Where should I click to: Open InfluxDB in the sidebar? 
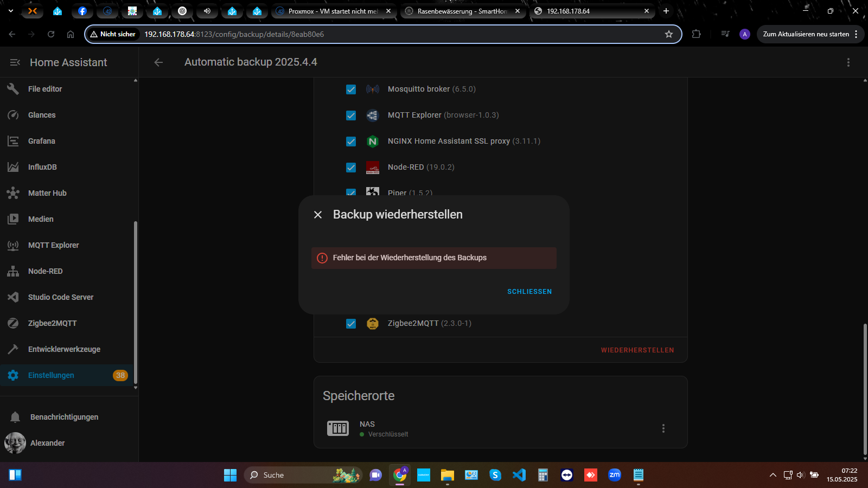[67, 167]
